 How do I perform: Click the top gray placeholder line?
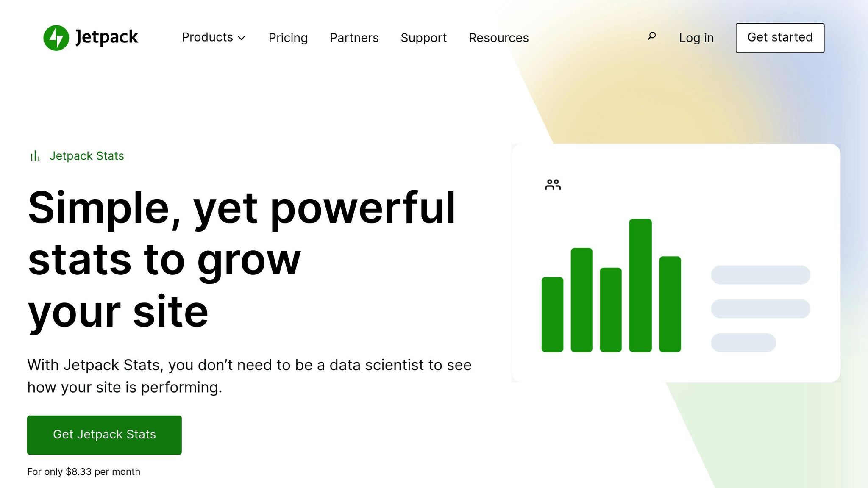click(760, 275)
